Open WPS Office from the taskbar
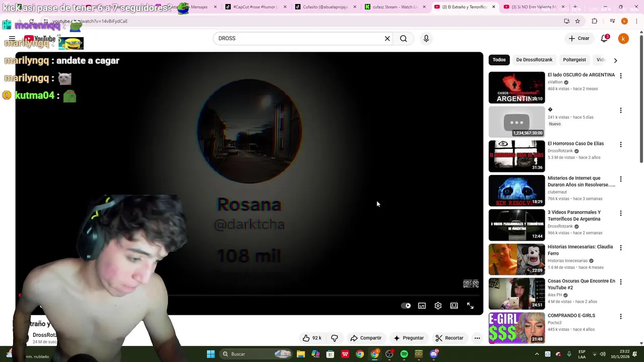Image resolution: width=644 pixels, height=362 pixels. coord(345,354)
